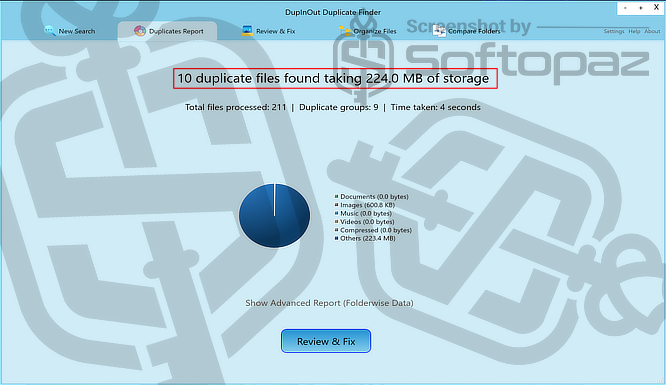Show Advanced Report folderwise data

(x=329, y=303)
